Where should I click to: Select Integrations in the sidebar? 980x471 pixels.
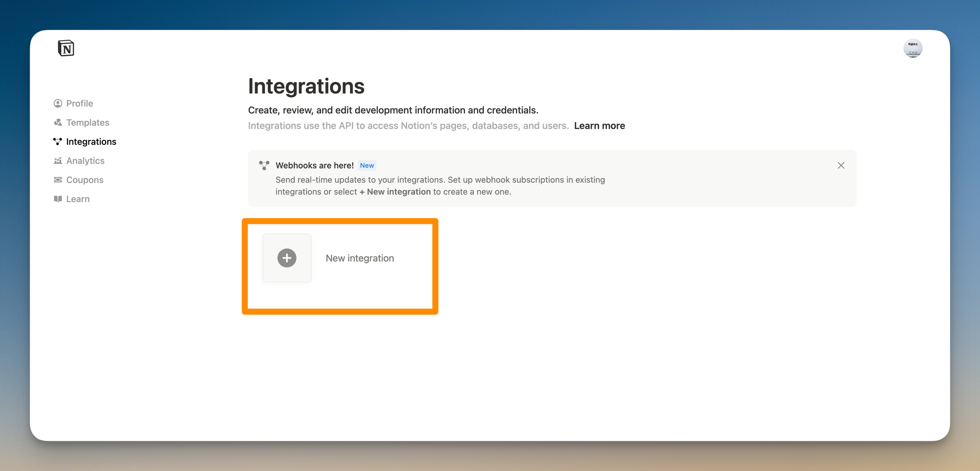tap(85, 142)
